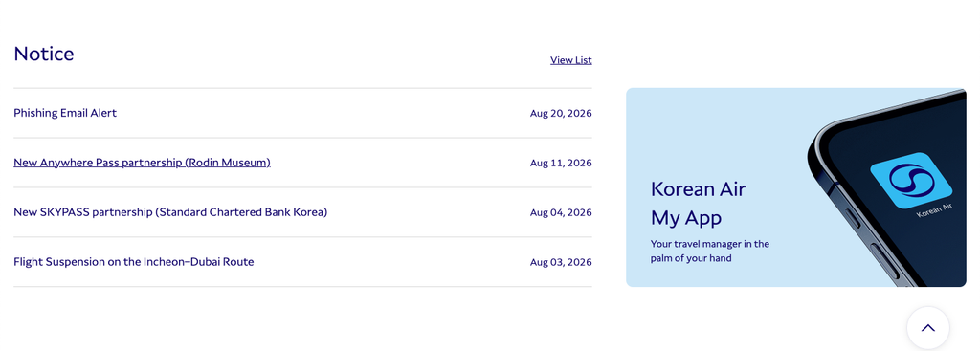The width and height of the screenshot is (980, 351).
Task: Click the scroll-to-top arrow button
Action: (x=928, y=328)
